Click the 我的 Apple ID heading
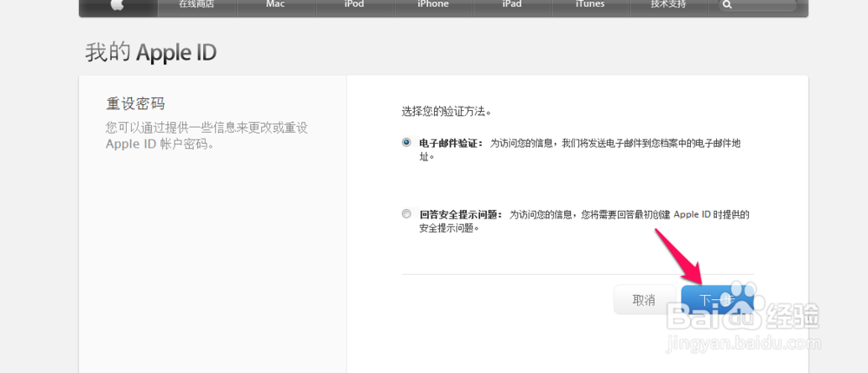Image resolution: width=868 pixels, height=373 pixels. pos(150,53)
